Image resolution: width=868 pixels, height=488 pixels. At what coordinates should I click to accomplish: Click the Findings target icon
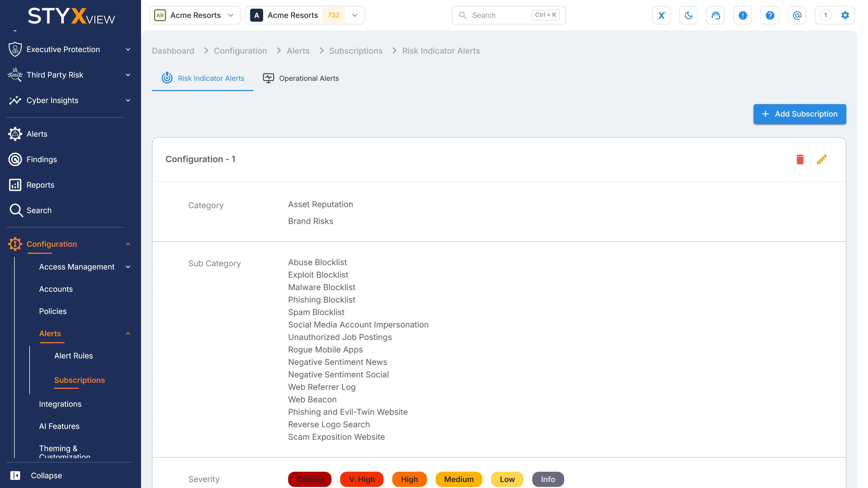pyautogui.click(x=15, y=159)
